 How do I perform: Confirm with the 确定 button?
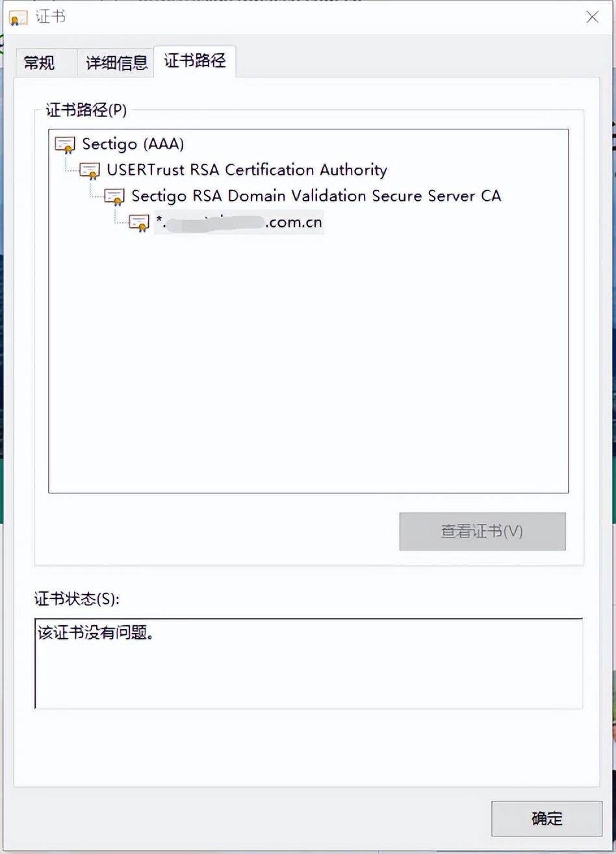[x=546, y=819]
